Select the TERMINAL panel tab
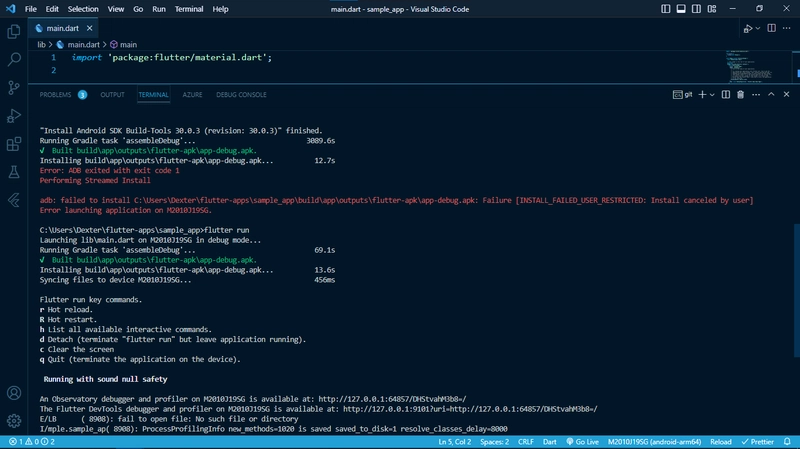The image size is (800, 449). (153, 94)
